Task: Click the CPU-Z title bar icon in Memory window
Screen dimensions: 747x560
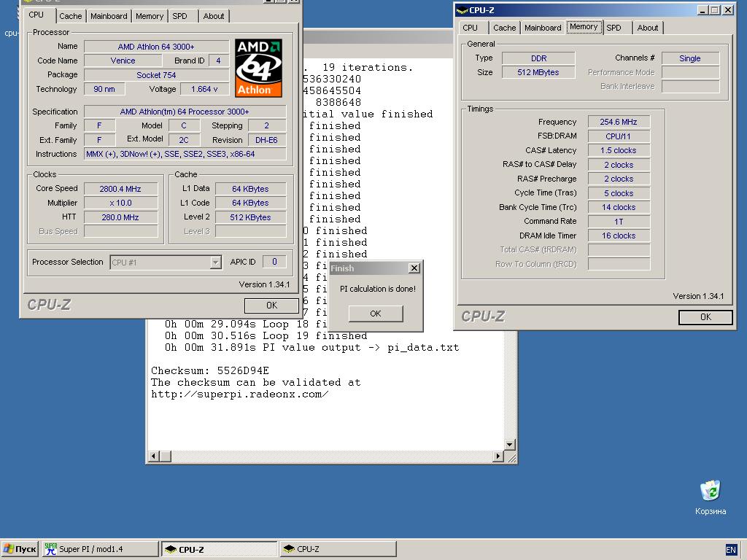Action: pos(462,10)
